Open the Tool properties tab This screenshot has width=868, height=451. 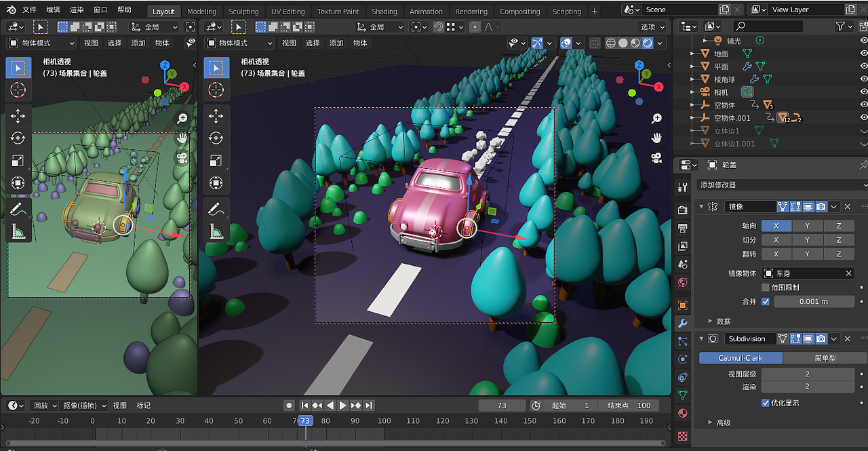coord(683,187)
